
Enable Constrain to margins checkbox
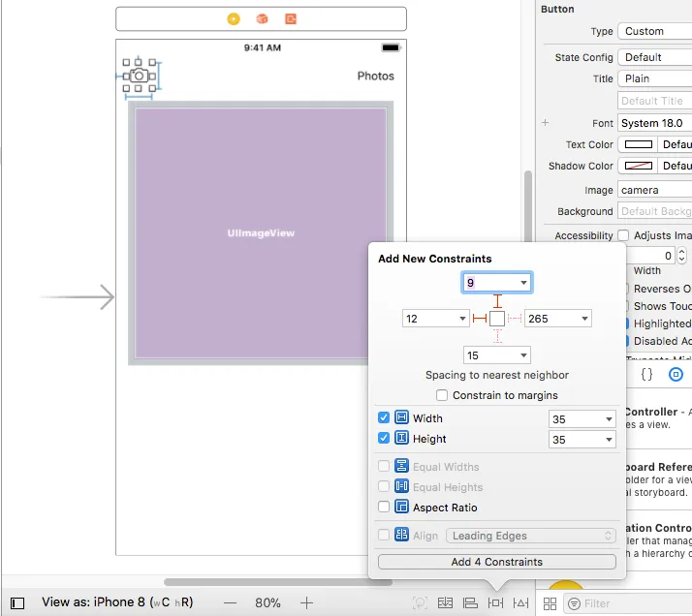(442, 395)
